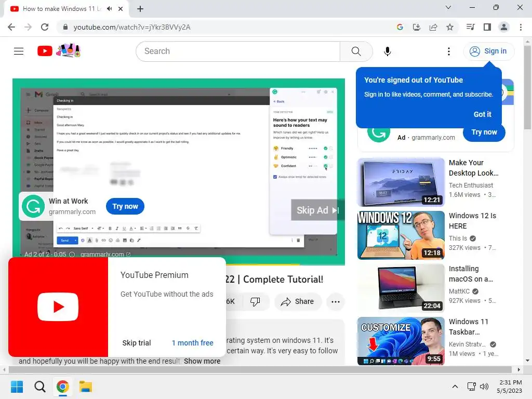Click Skip trial in Premium popup
The height and width of the screenshot is (399, 532).
(137, 343)
